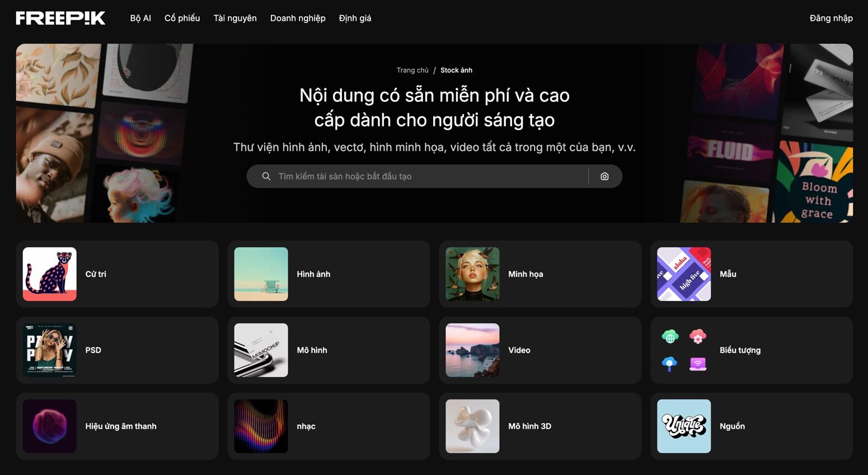This screenshot has height=475, width=868.
Task: Click the pink cloud-gear icon on Biểu tượng card
Action: click(x=698, y=337)
